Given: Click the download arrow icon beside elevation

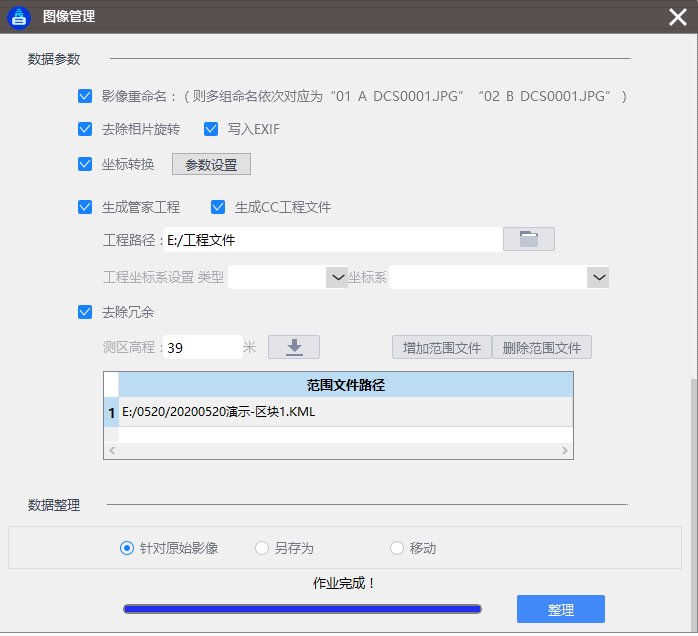Looking at the screenshot, I should click(294, 347).
